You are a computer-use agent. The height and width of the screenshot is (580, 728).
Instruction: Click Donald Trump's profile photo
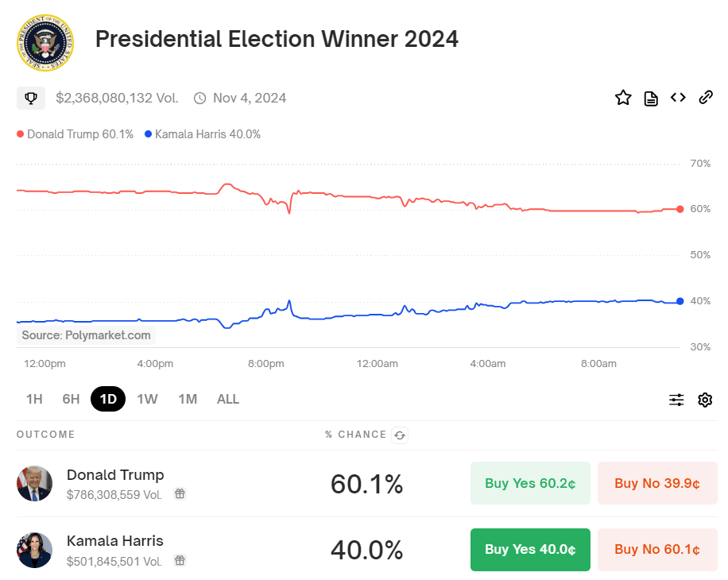click(x=34, y=483)
